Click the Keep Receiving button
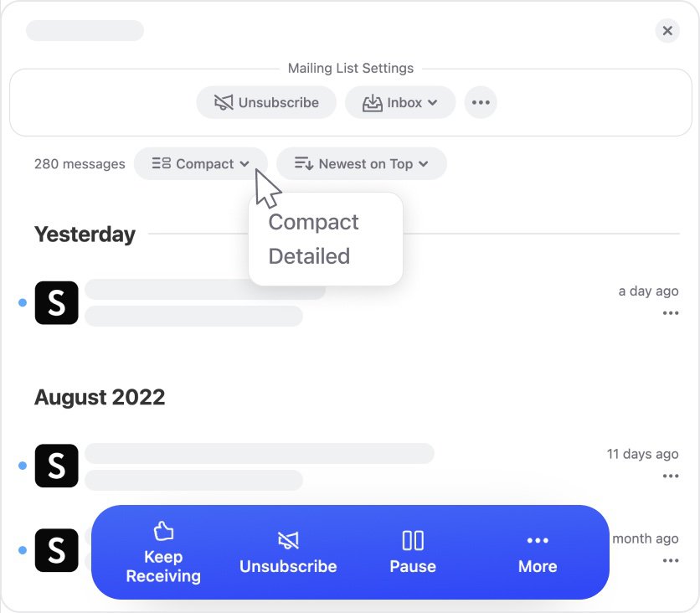This screenshot has width=700, height=613. (x=163, y=553)
